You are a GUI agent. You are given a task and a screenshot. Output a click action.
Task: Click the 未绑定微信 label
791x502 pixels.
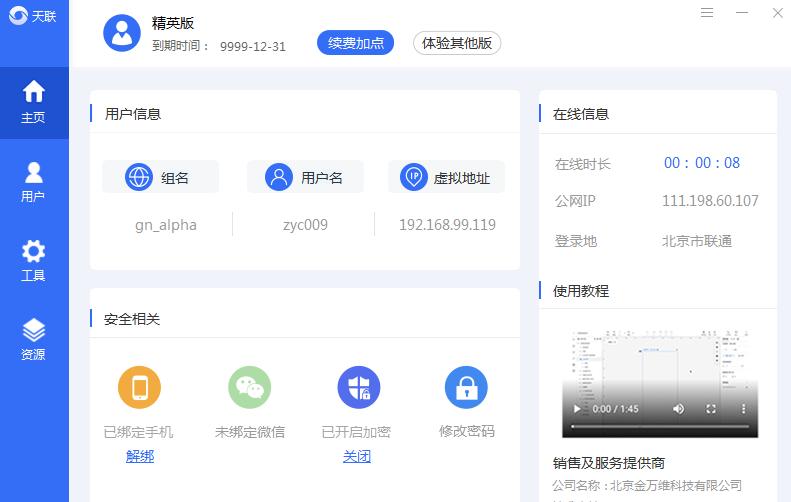(250, 432)
